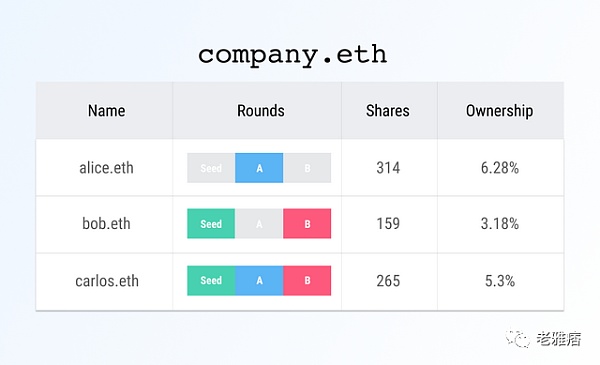Screen dimensions: 600x365
Task: Open the carlos.eth name entry
Action: tap(107, 281)
